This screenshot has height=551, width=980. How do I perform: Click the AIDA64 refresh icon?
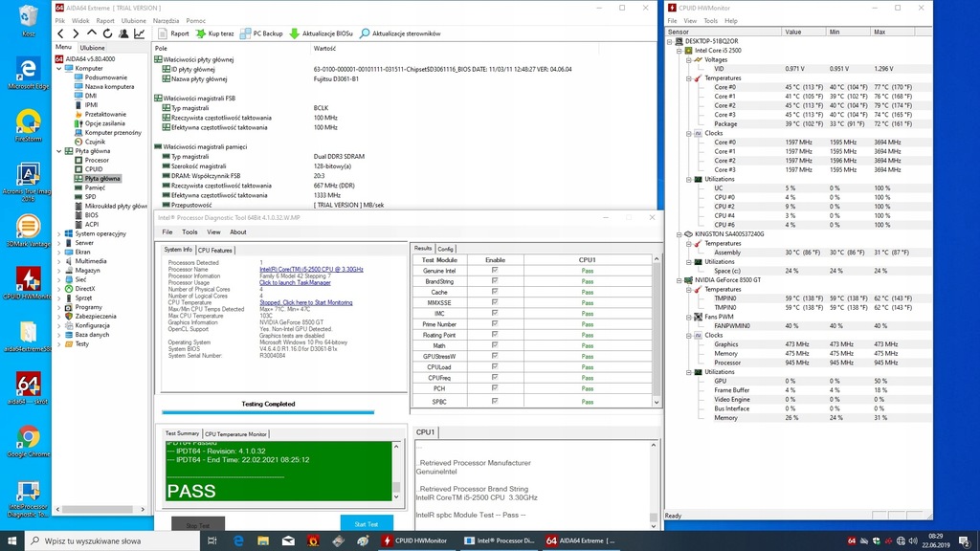click(x=108, y=33)
